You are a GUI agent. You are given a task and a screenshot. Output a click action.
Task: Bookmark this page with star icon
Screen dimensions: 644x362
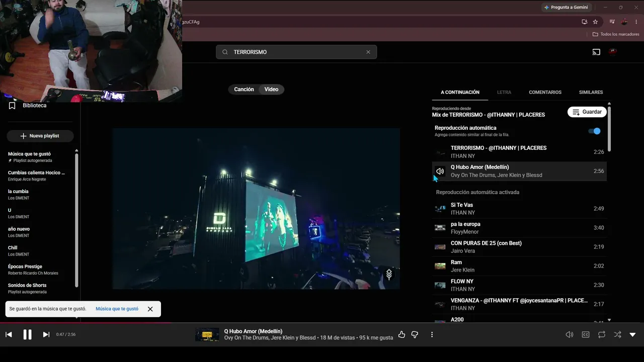point(595,22)
